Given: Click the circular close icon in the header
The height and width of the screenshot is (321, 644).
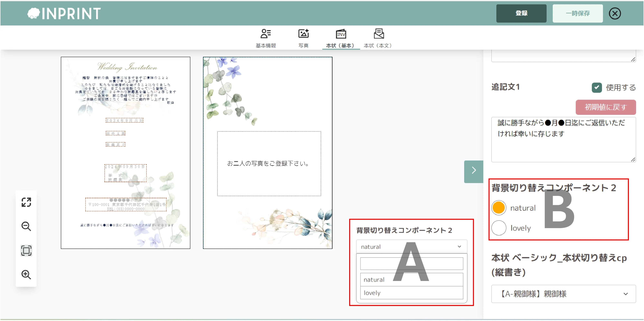Looking at the screenshot, I should click(x=615, y=13).
